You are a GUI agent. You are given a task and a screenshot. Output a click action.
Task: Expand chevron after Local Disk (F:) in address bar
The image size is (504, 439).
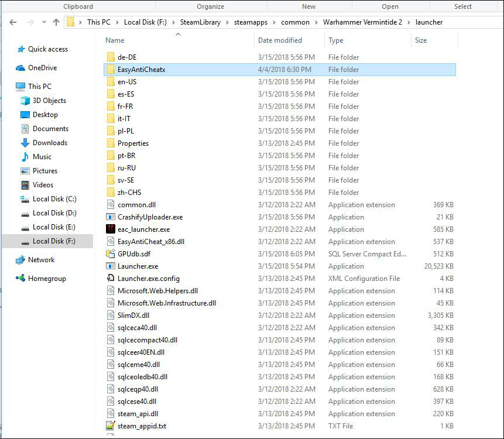pyautogui.click(x=174, y=22)
